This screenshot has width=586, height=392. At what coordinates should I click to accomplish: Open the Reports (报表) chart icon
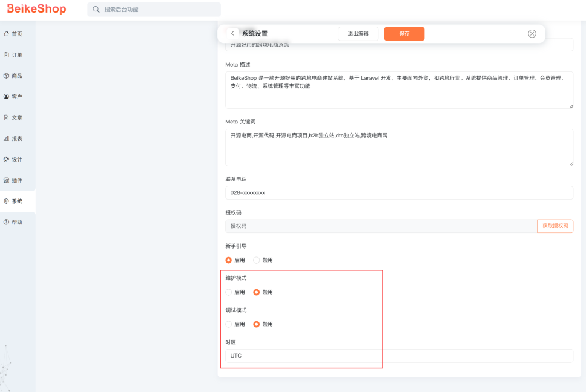point(6,139)
